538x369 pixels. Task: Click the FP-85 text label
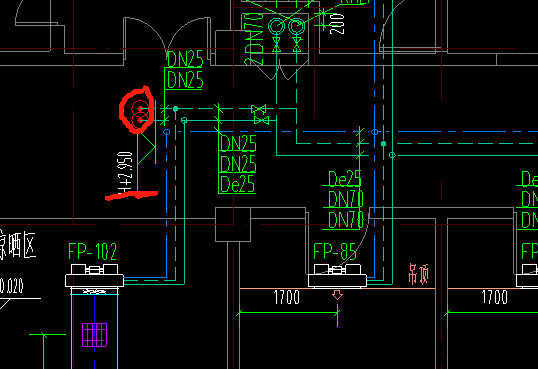click(335, 252)
